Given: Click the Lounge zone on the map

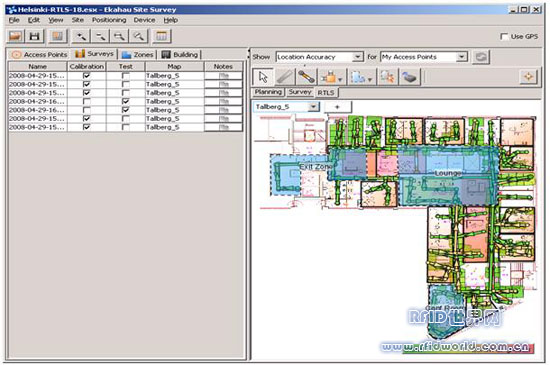Looking at the screenshot, I should point(448,173).
